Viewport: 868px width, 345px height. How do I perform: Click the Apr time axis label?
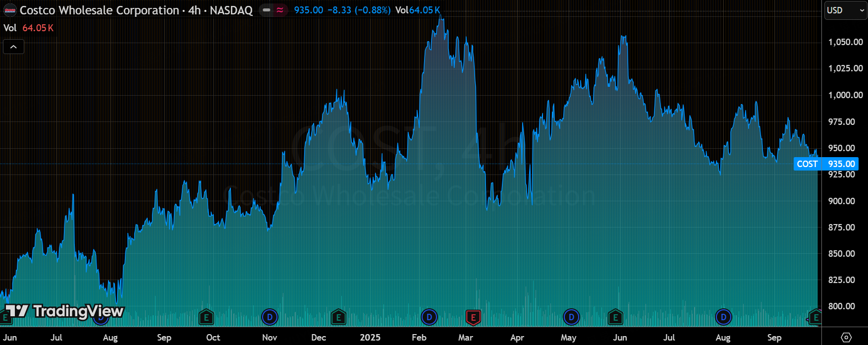[517, 338]
